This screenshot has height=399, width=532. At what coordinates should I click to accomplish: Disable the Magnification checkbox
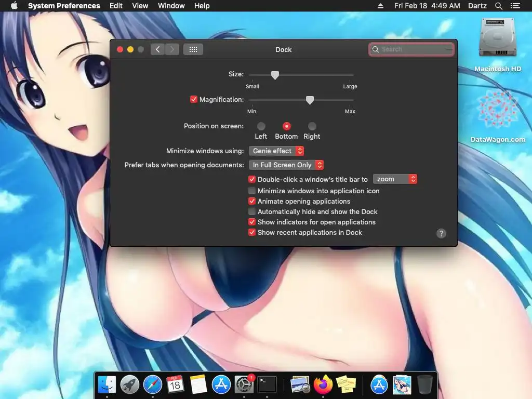[193, 99]
